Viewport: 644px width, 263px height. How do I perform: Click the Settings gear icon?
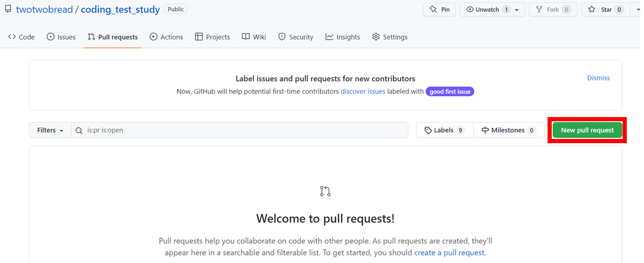click(376, 37)
